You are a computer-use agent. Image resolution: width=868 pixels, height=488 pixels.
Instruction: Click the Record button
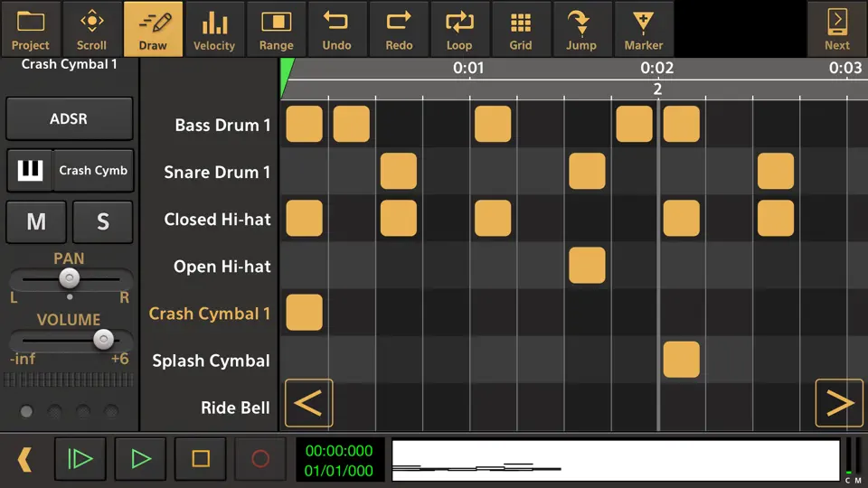tap(260, 459)
